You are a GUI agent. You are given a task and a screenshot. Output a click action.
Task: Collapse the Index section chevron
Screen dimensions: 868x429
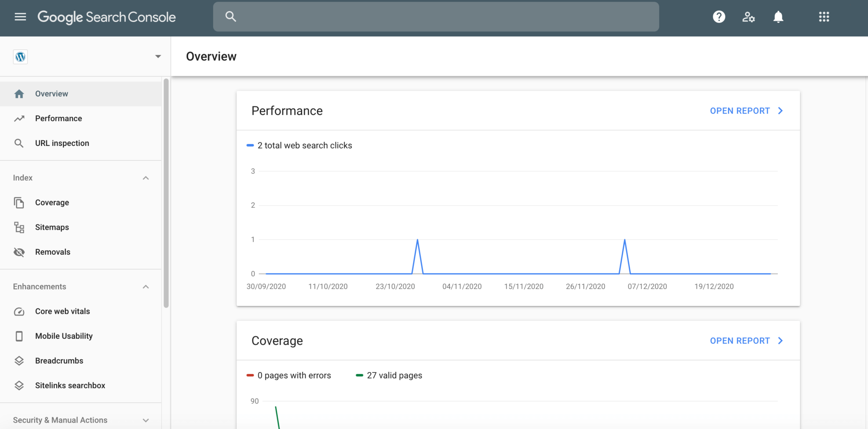pos(146,178)
